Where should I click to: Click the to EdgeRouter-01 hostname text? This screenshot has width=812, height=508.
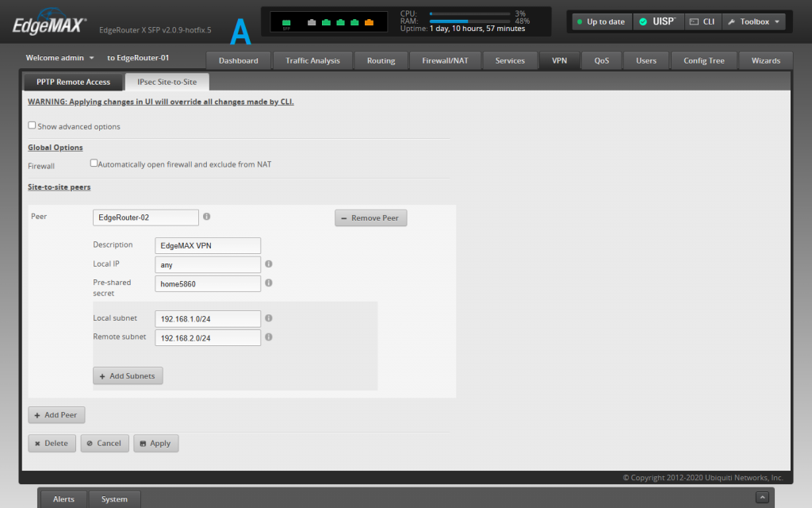[138, 58]
